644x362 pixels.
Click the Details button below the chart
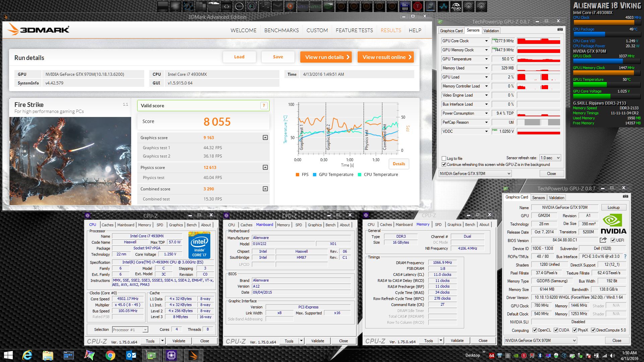click(399, 164)
